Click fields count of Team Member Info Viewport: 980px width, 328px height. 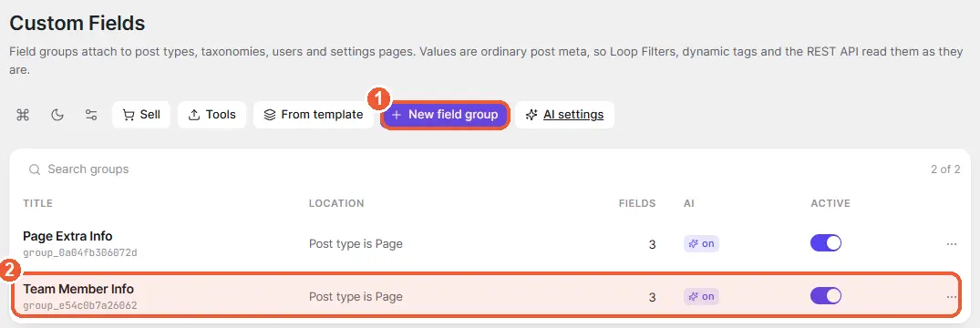(652, 297)
